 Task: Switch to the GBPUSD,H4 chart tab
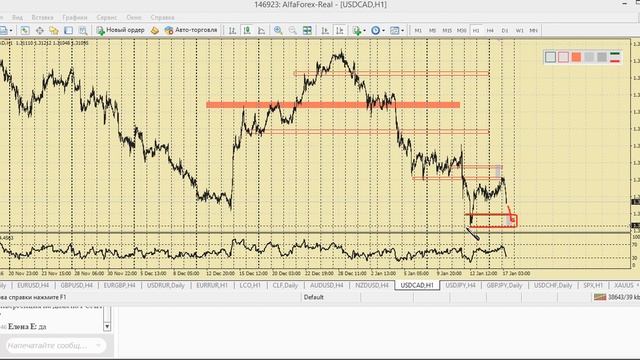(76, 285)
